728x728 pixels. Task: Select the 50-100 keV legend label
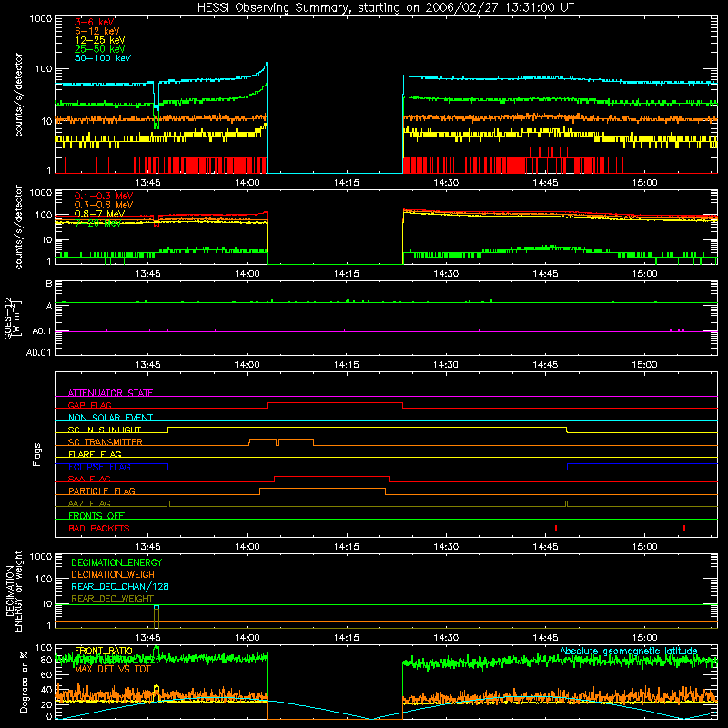(x=103, y=58)
